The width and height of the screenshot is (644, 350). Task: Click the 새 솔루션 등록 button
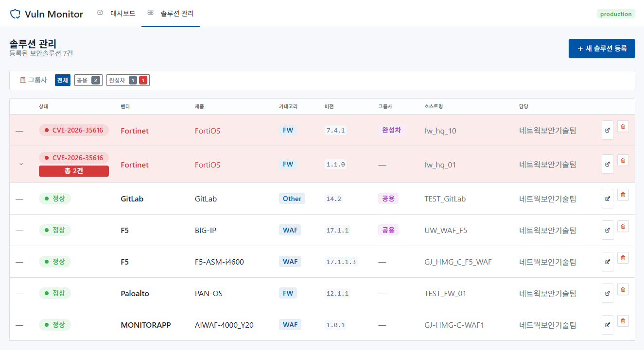(x=602, y=49)
